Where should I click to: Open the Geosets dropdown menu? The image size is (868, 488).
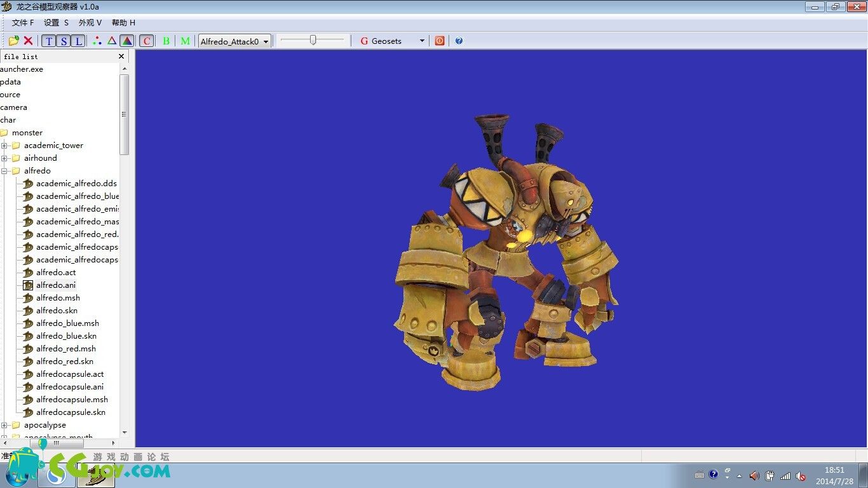(x=422, y=41)
